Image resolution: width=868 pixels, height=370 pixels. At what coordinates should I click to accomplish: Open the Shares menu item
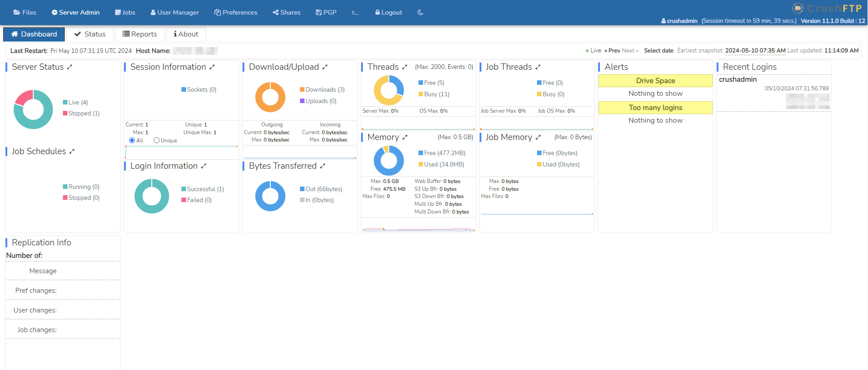click(286, 12)
